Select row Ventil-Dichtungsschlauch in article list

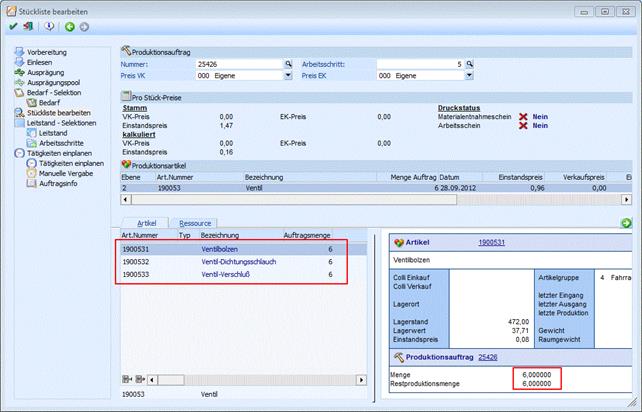point(238,261)
